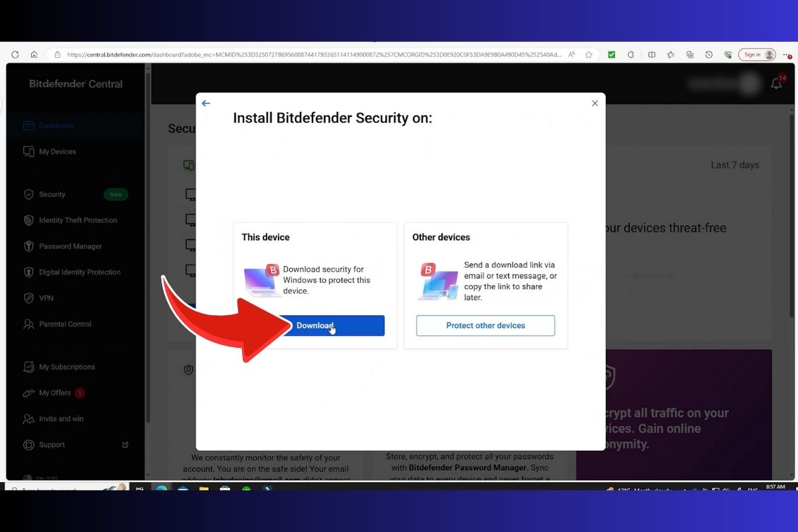Open Digital Identity Protection
Screen dimensions: 798x532
pyautogui.click(x=80, y=272)
